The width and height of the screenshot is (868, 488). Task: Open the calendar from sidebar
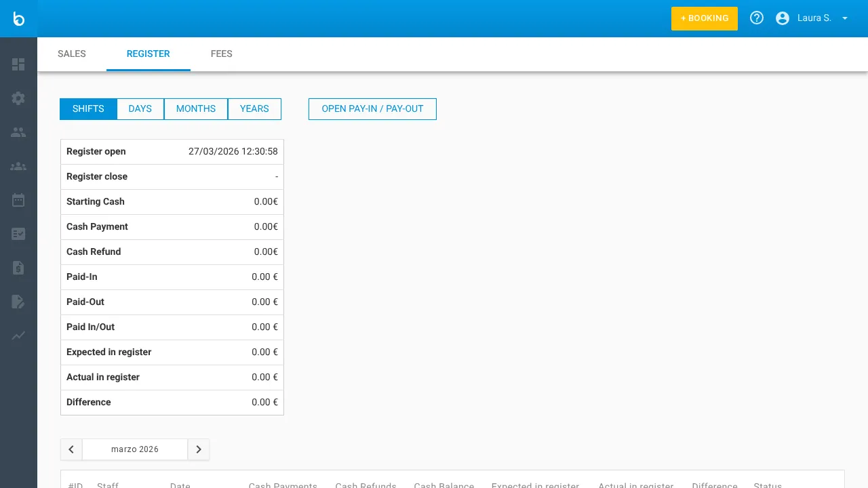18,200
